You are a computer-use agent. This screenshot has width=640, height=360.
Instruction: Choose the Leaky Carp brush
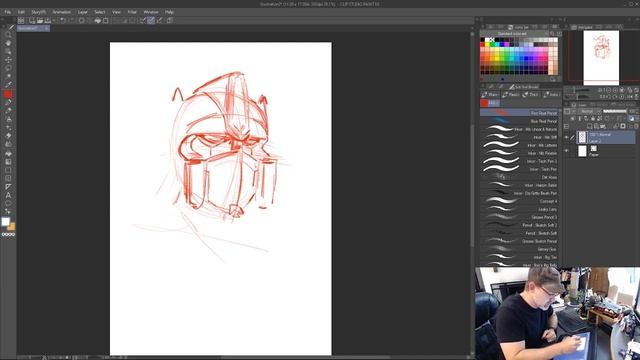pyautogui.click(x=519, y=209)
